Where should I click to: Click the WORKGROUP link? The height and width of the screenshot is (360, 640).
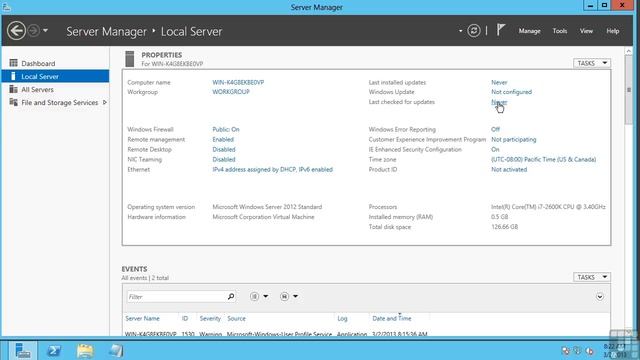click(x=231, y=92)
